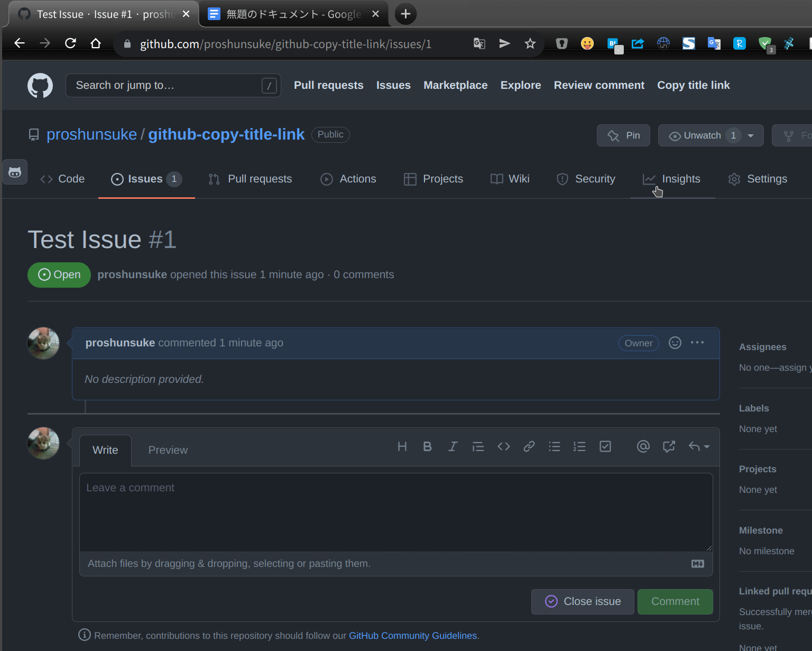Click the Close issue button
Viewport: 812px width, 651px height.
[x=583, y=602]
